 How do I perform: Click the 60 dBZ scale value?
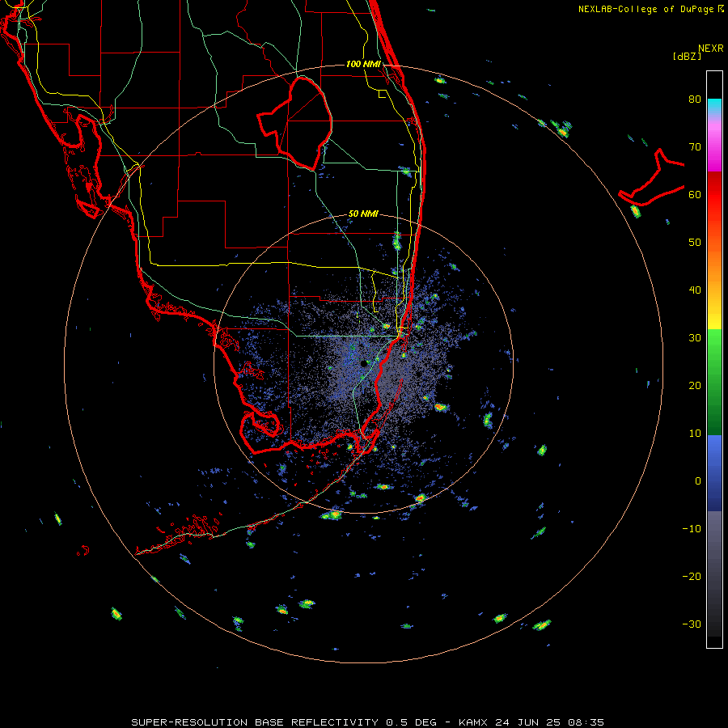tap(695, 194)
